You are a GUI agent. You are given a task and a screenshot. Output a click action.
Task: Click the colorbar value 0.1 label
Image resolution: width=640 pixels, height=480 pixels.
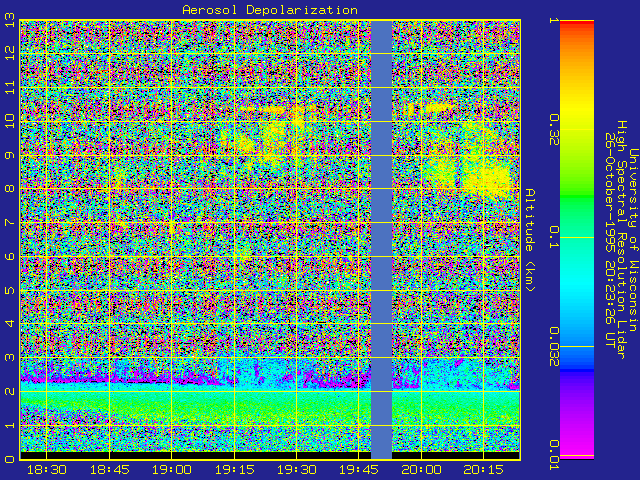tap(554, 238)
